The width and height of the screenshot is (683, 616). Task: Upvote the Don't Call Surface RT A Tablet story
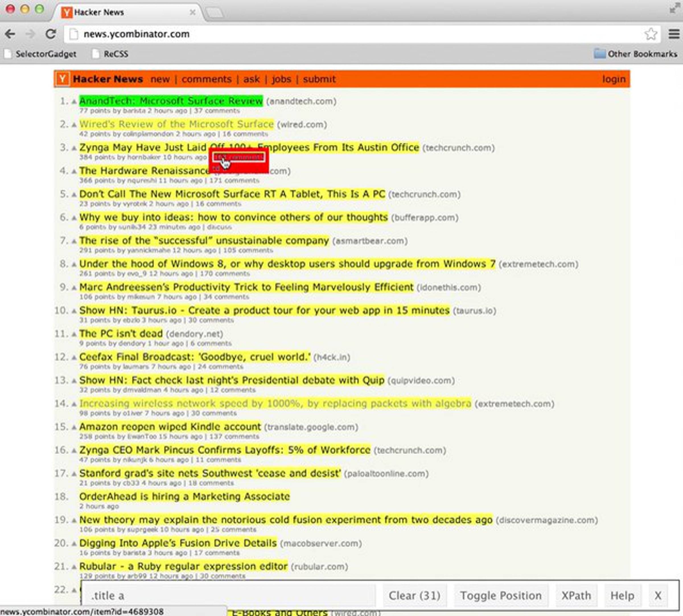(x=74, y=195)
